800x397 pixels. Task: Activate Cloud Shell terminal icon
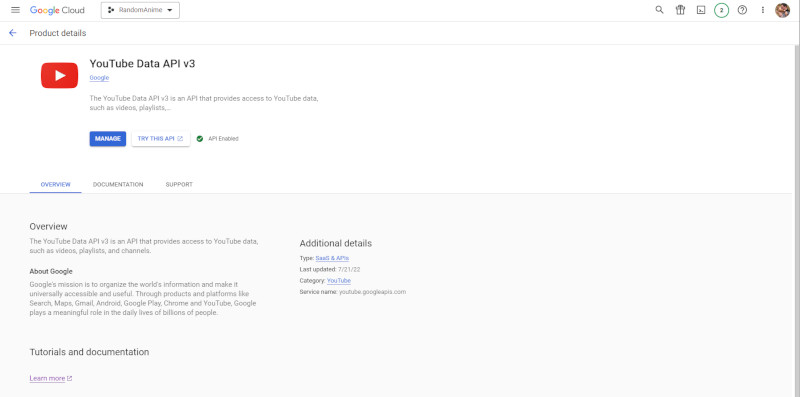click(x=701, y=10)
